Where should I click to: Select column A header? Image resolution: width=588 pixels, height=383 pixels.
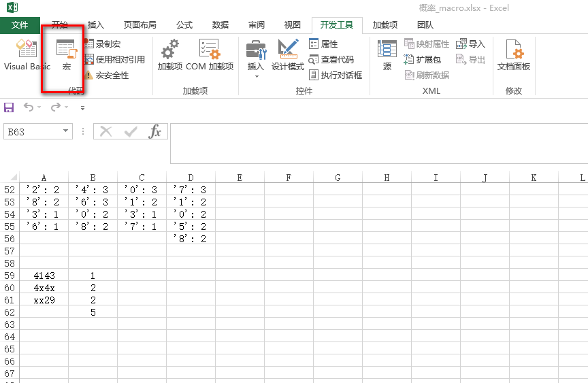click(x=44, y=178)
